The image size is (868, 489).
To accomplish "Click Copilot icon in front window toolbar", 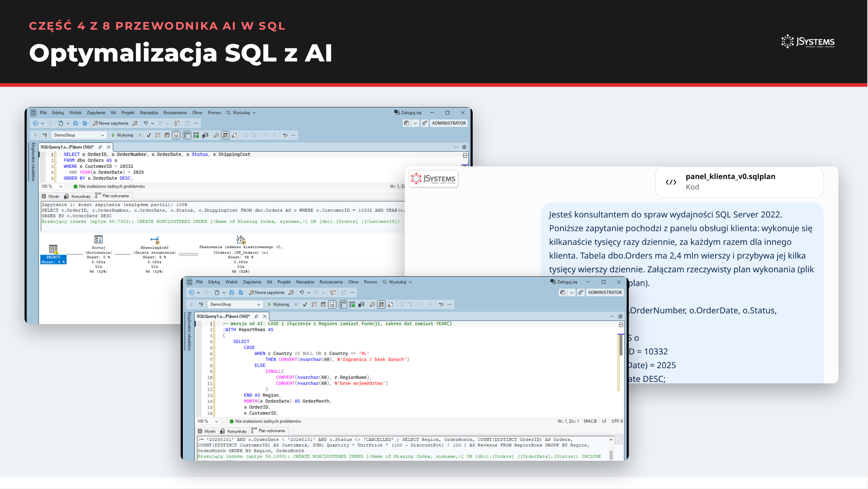I will tap(563, 293).
